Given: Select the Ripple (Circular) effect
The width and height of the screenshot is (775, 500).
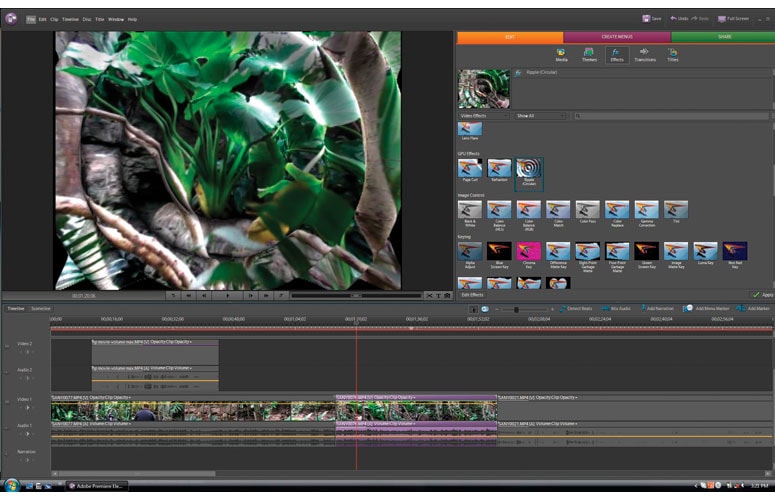Looking at the screenshot, I should [529, 173].
